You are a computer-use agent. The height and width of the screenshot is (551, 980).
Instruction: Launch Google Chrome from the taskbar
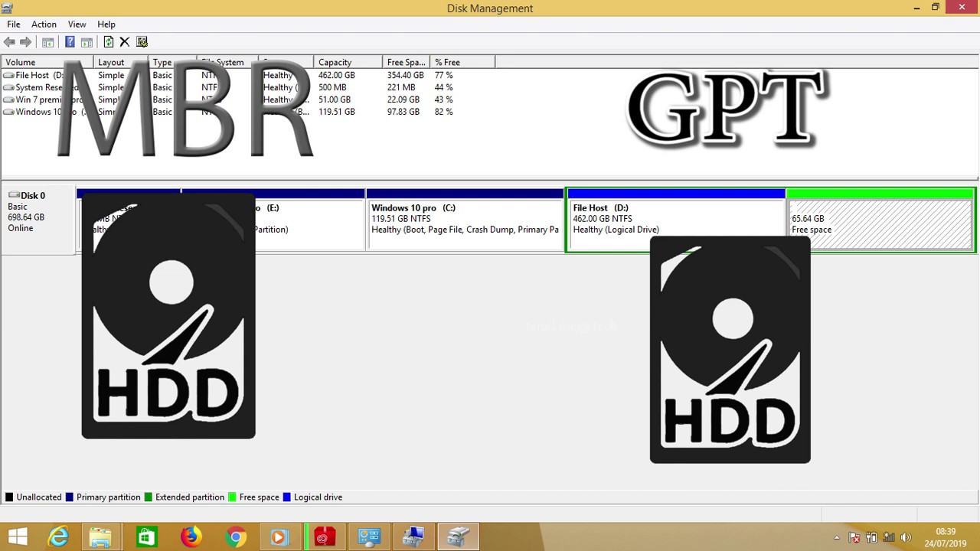235,537
